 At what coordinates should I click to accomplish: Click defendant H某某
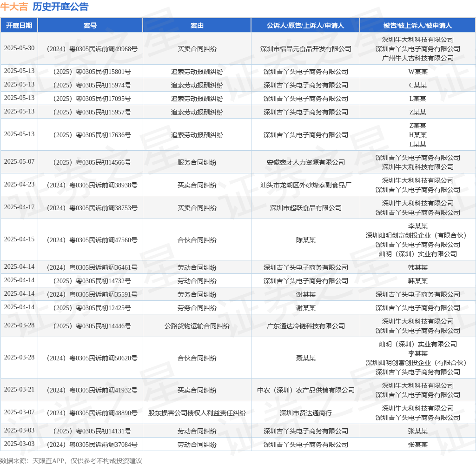click(x=418, y=135)
